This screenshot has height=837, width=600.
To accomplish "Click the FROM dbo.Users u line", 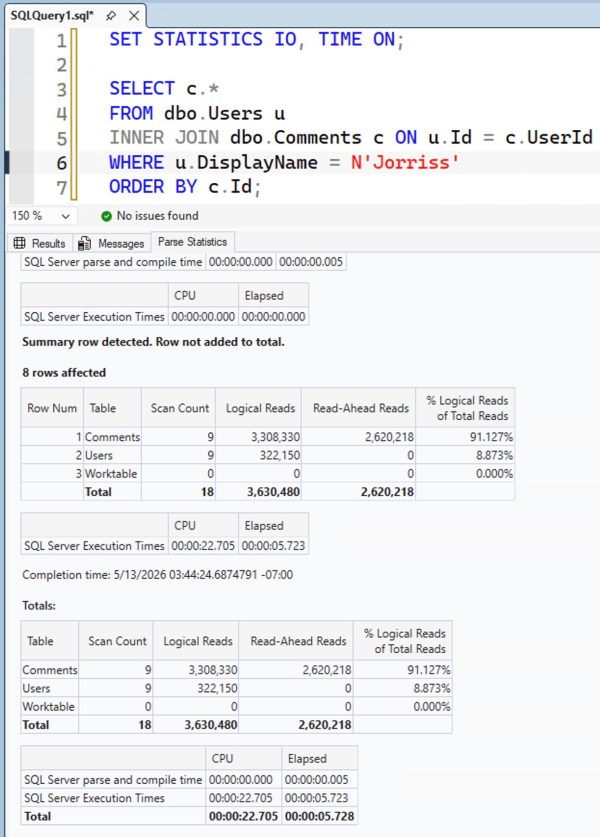I will click(197, 113).
